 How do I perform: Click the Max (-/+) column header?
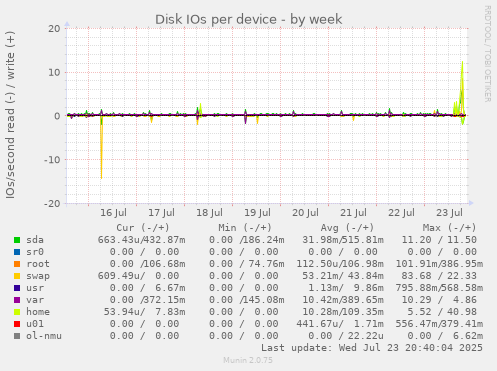[x=449, y=228]
